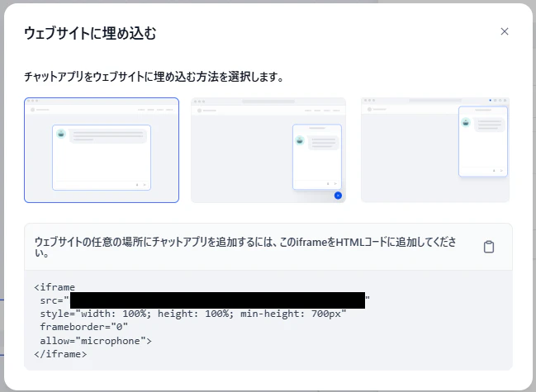The width and height of the screenshot is (536, 392).
Task: Click the robot avatar in the middle preview
Action: pos(300,140)
